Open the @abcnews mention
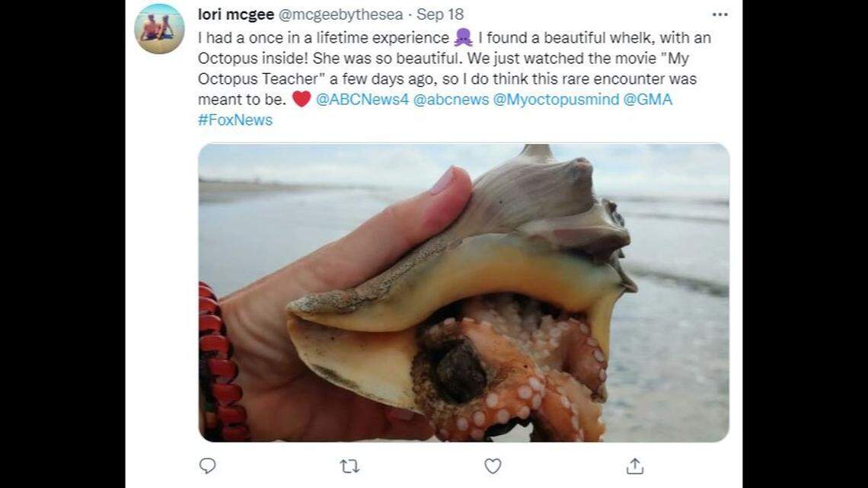 click(x=449, y=99)
